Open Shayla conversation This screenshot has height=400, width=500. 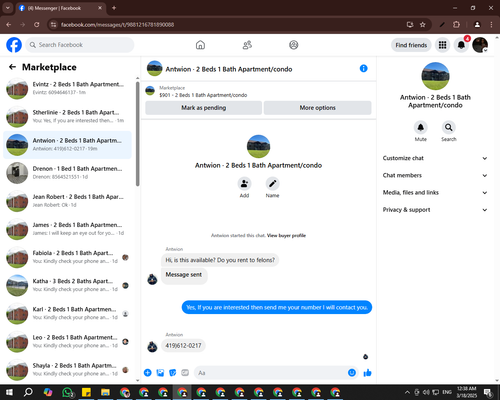point(67,370)
